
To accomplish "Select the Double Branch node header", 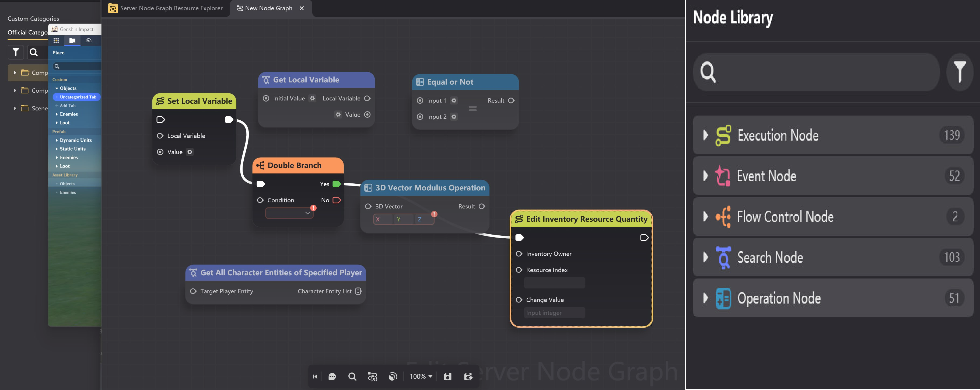I will pos(298,166).
